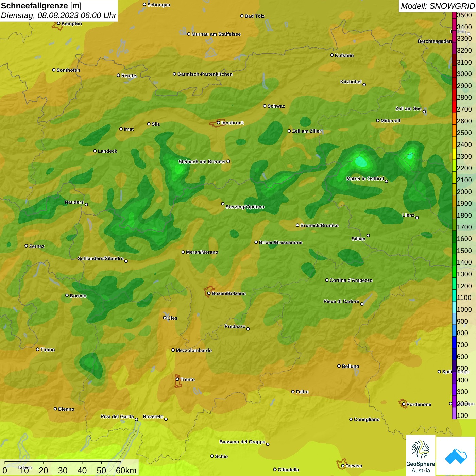Click the Pordenone marker dot
The image size is (476, 476).
click(x=404, y=404)
